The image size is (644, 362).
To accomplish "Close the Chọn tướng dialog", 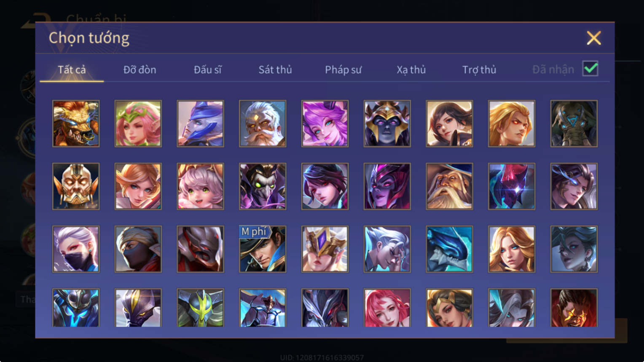I will (x=594, y=38).
